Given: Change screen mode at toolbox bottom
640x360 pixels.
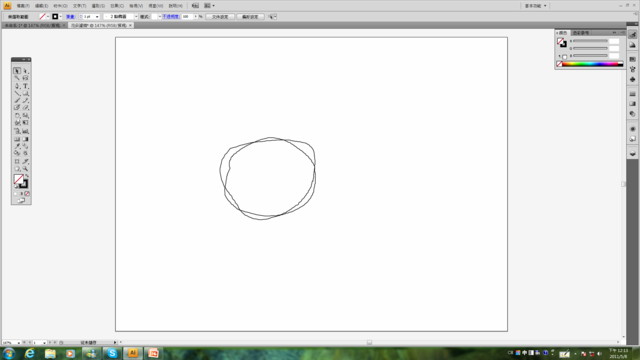Looking at the screenshot, I should point(21,200).
